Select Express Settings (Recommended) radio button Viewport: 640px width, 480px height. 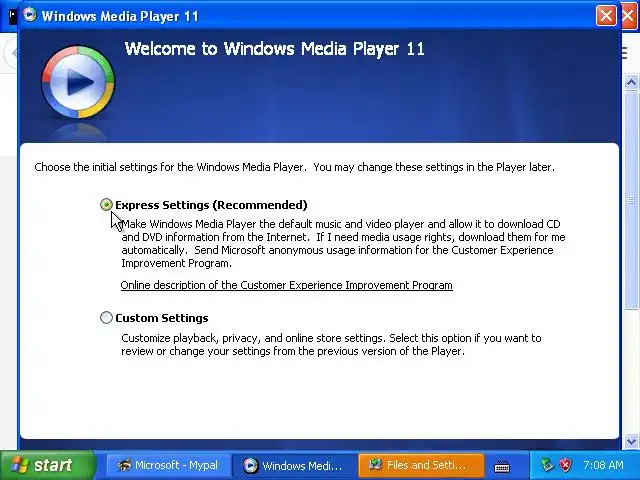(106, 204)
